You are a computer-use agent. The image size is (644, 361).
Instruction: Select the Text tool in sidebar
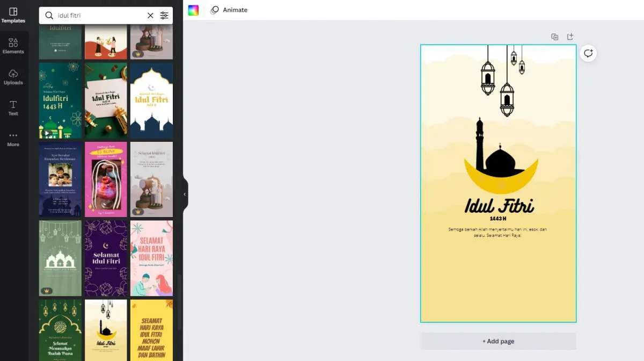pos(13,107)
